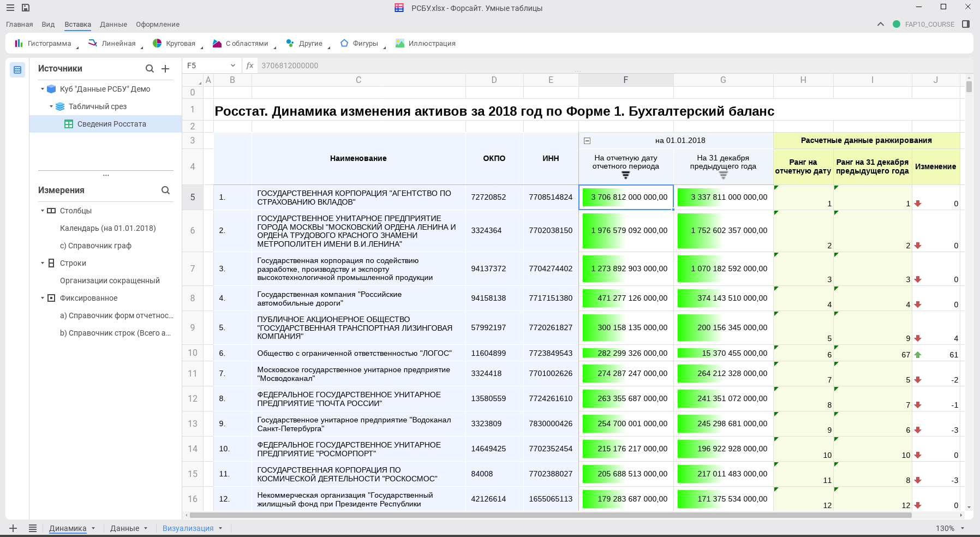Click the ЛОГОС organization name cell
This screenshot has height=537, width=980.
click(x=358, y=353)
